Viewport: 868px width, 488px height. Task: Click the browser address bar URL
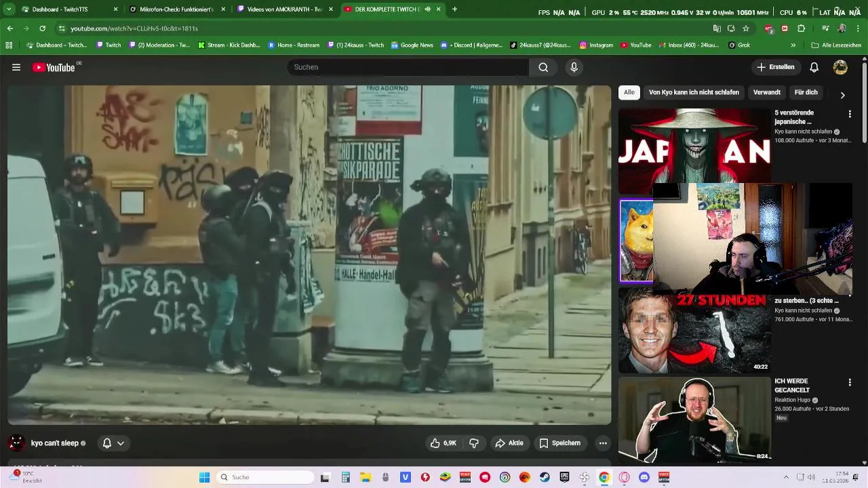(134, 28)
